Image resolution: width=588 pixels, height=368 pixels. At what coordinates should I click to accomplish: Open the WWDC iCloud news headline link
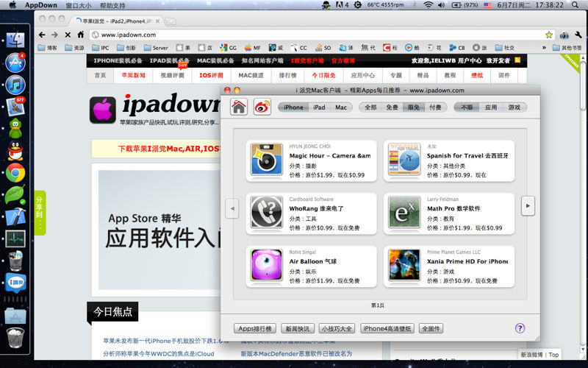159,353
